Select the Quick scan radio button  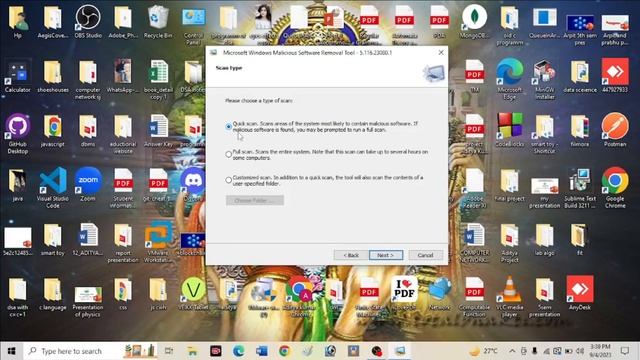click(x=229, y=127)
